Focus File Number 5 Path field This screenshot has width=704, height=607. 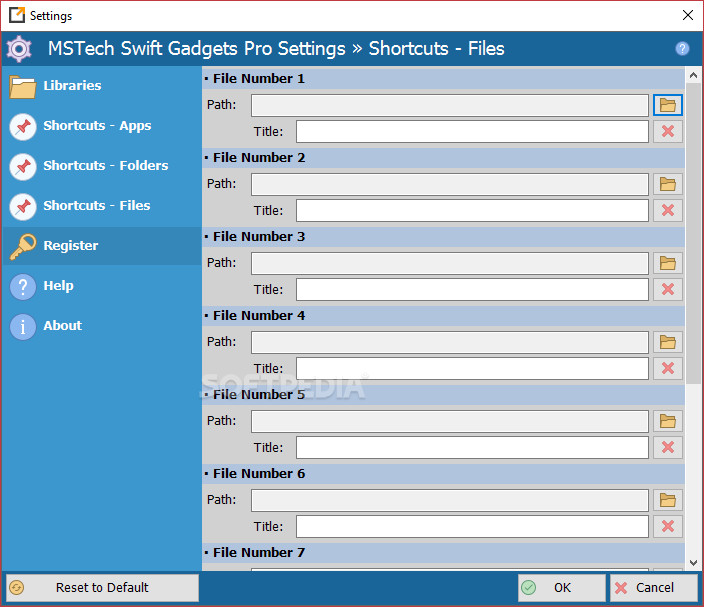(450, 422)
